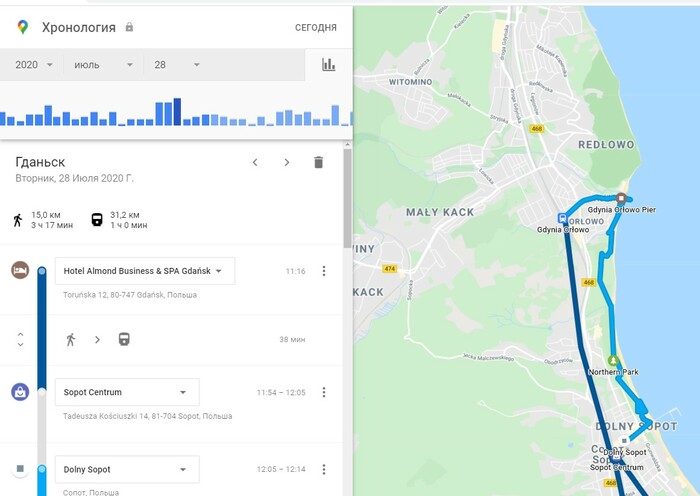
Task: Open more options for Dolny Sopot entry
Action: [324, 469]
